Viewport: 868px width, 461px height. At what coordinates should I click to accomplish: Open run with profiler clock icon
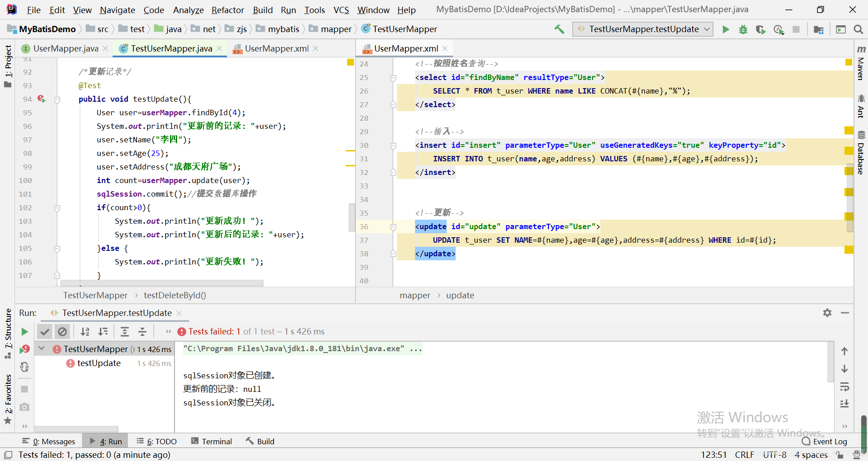point(778,29)
